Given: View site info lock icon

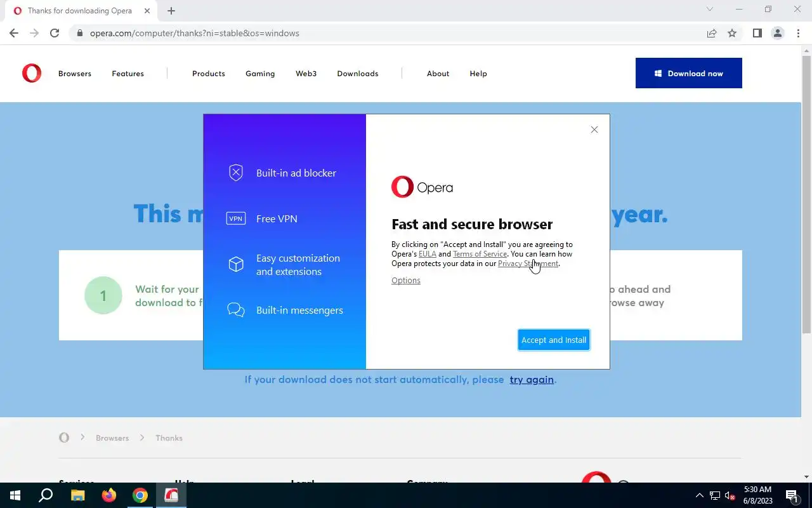Looking at the screenshot, I should pos(79,33).
